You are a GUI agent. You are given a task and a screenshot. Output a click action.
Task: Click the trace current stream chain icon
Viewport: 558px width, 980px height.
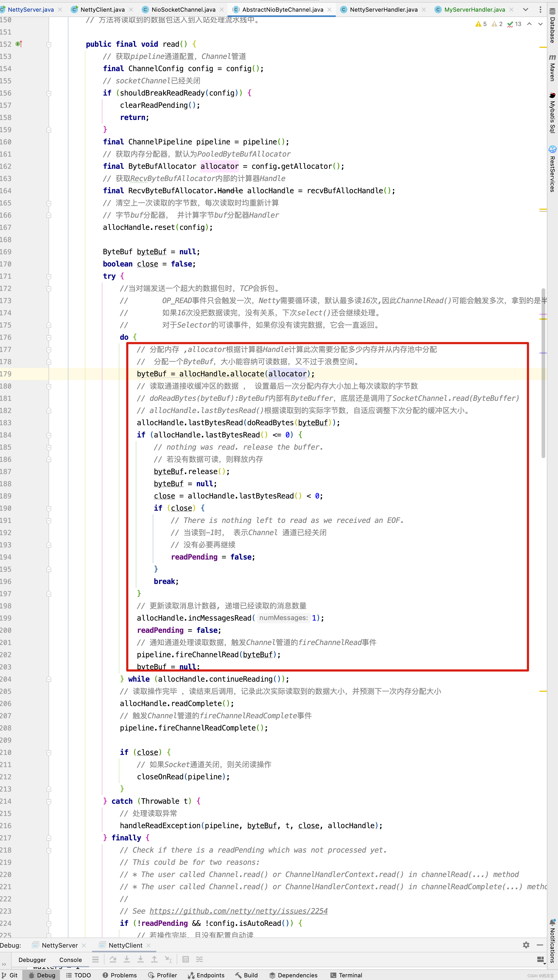199,959
